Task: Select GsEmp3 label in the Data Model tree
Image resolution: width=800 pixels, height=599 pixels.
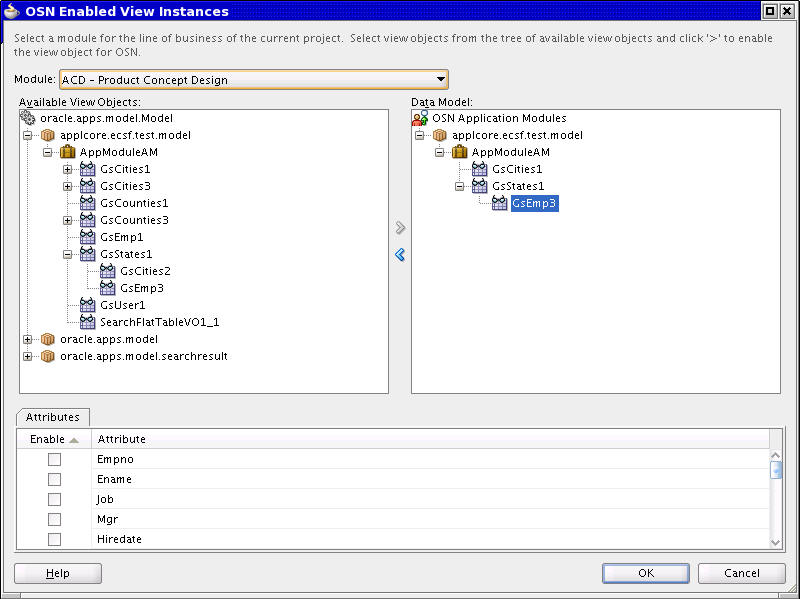Action: [x=534, y=203]
